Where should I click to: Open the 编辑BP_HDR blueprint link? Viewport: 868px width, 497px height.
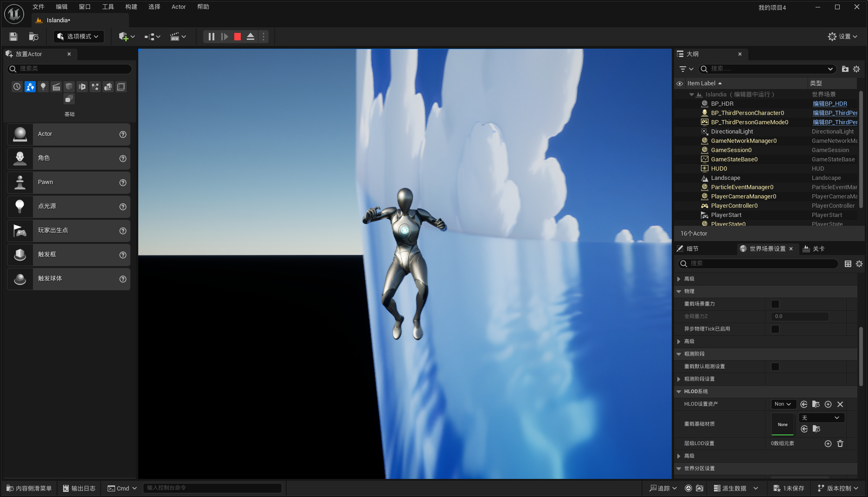pos(830,104)
